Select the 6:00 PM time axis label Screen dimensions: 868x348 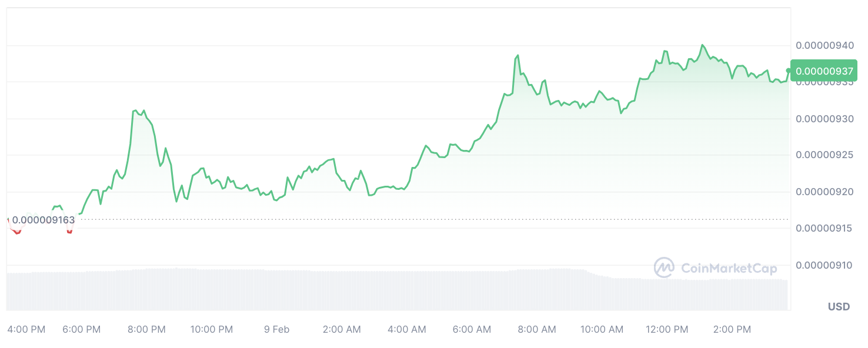click(81, 330)
